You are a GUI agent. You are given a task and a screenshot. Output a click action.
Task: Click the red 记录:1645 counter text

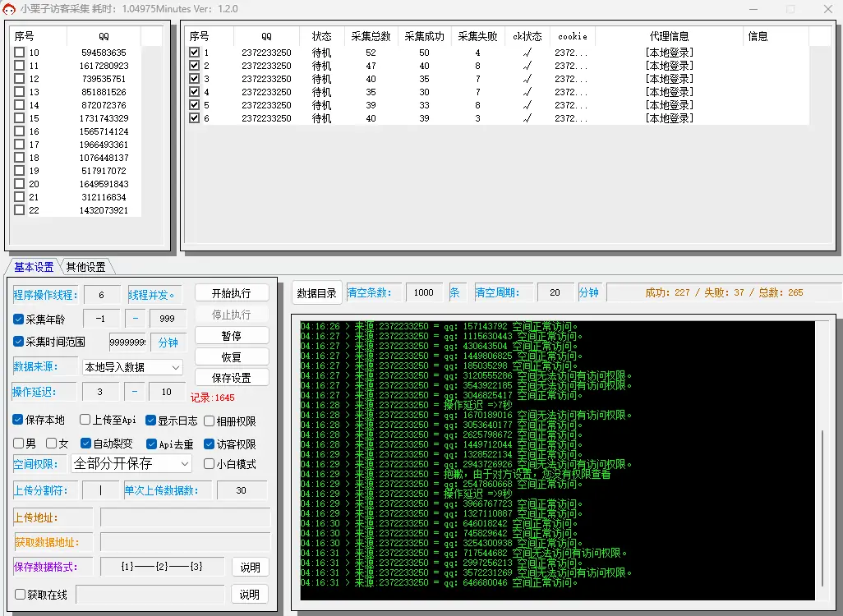[212, 398]
